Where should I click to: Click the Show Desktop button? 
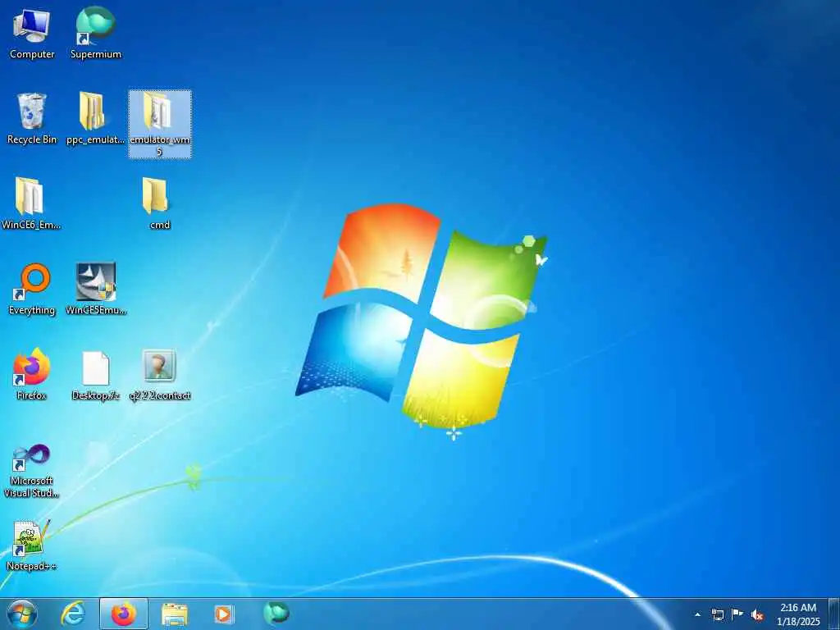click(833, 614)
